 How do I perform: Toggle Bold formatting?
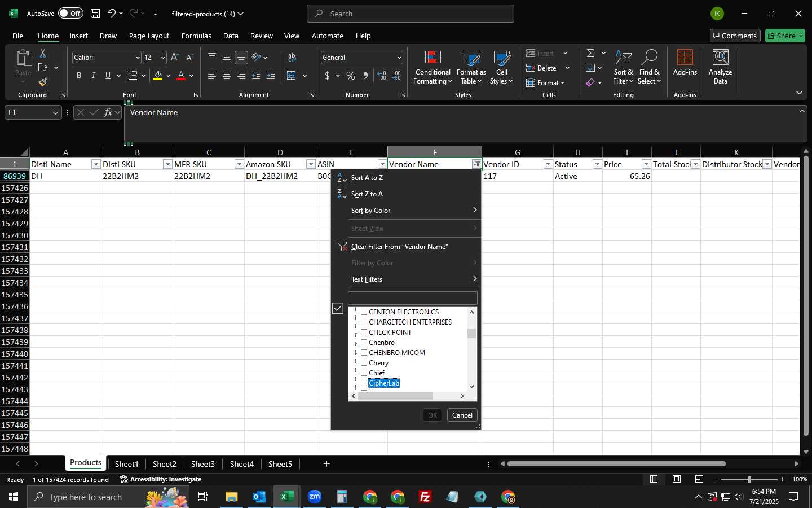(x=79, y=76)
